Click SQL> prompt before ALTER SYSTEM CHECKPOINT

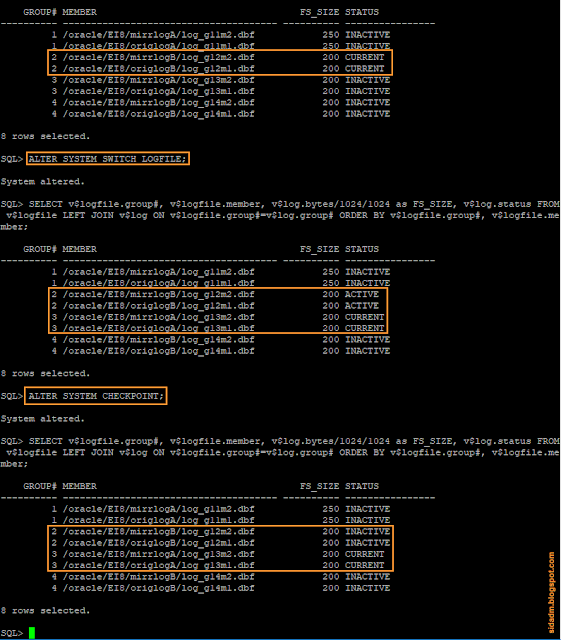12,396
